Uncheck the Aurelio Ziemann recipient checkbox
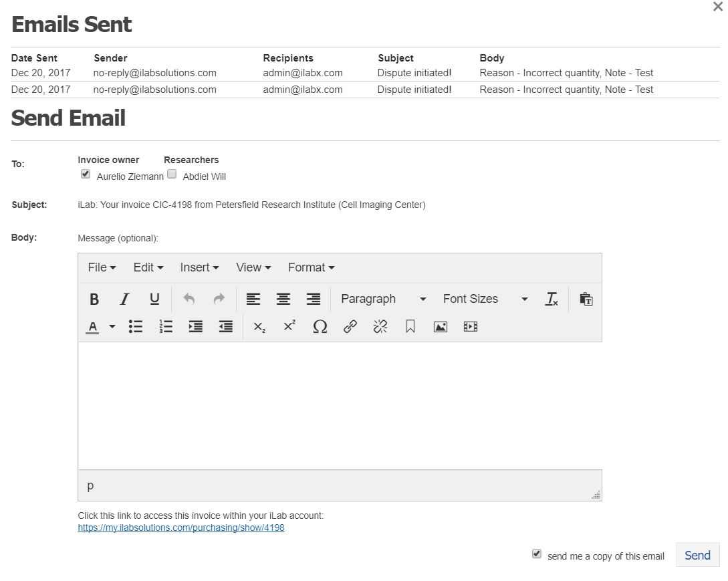Image resolution: width=728 pixels, height=581 pixels. [86, 175]
